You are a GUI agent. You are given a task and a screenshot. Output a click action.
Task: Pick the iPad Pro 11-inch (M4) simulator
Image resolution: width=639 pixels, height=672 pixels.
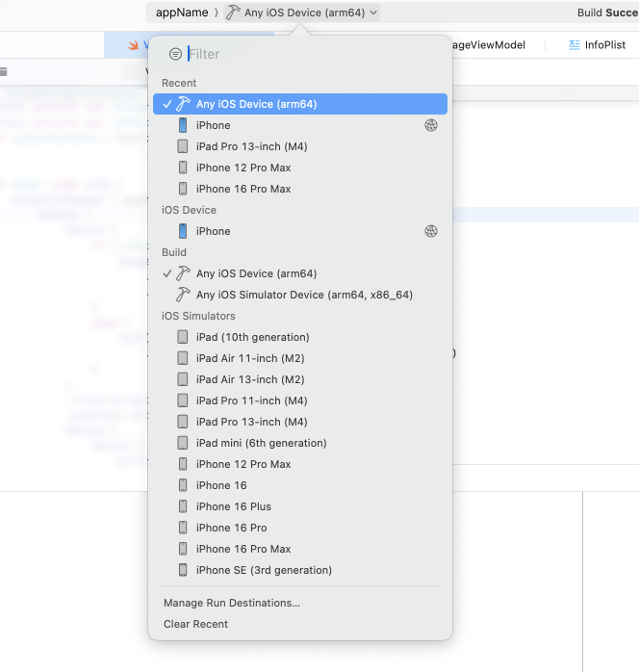coord(300,401)
